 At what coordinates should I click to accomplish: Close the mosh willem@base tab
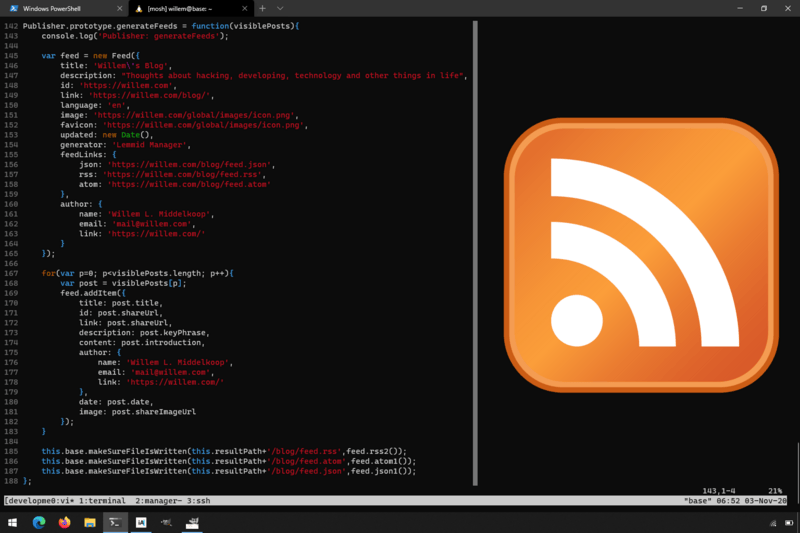[246, 8]
